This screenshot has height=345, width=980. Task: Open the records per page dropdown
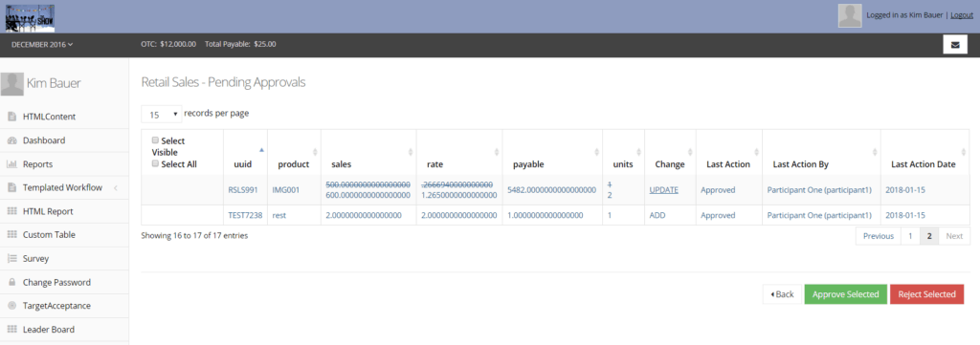tap(161, 114)
